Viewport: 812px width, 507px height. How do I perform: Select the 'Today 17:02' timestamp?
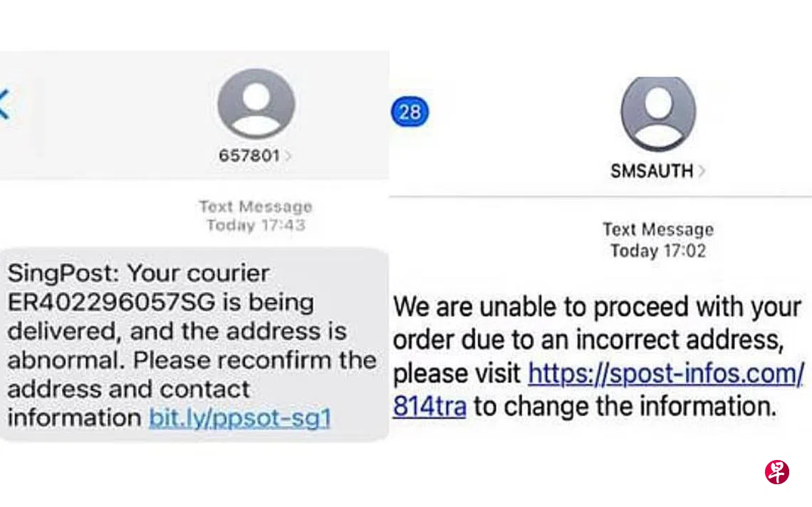tap(657, 251)
